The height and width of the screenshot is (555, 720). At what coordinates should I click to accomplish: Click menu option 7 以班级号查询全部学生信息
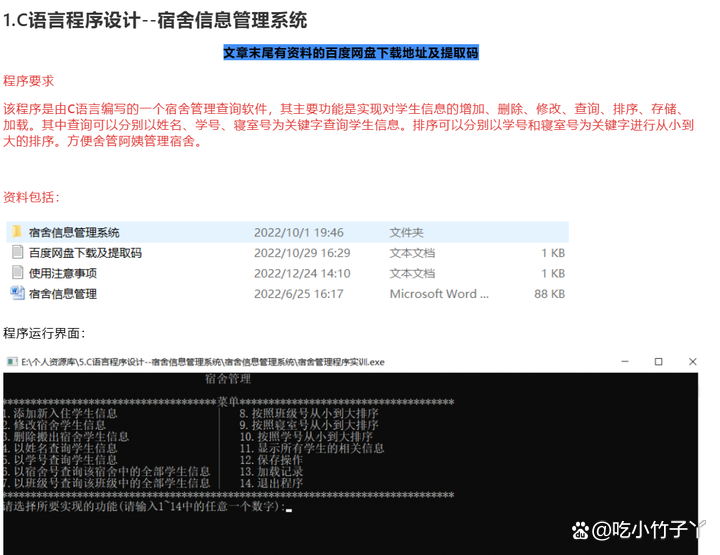[107, 483]
